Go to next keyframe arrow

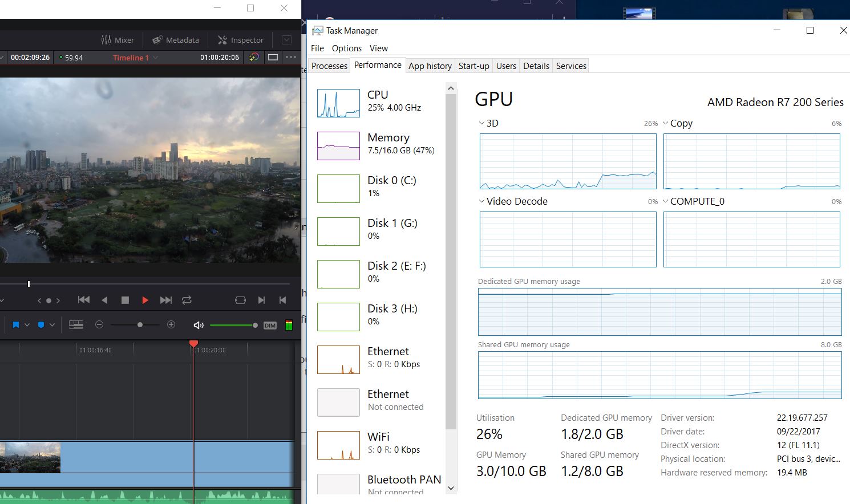[x=58, y=300]
